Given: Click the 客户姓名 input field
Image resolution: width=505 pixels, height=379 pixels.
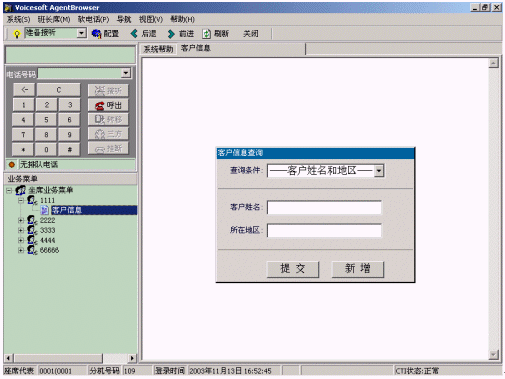Looking at the screenshot, I should [x=324, y=207].
